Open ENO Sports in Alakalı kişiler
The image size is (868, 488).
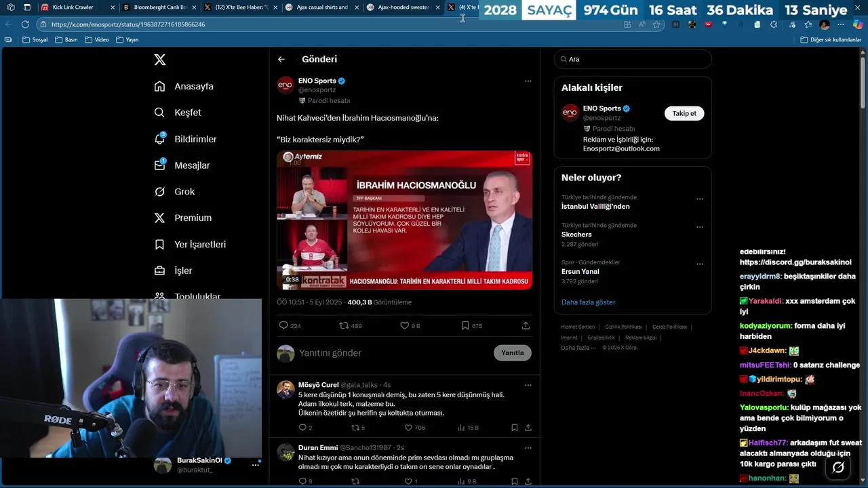601,108
